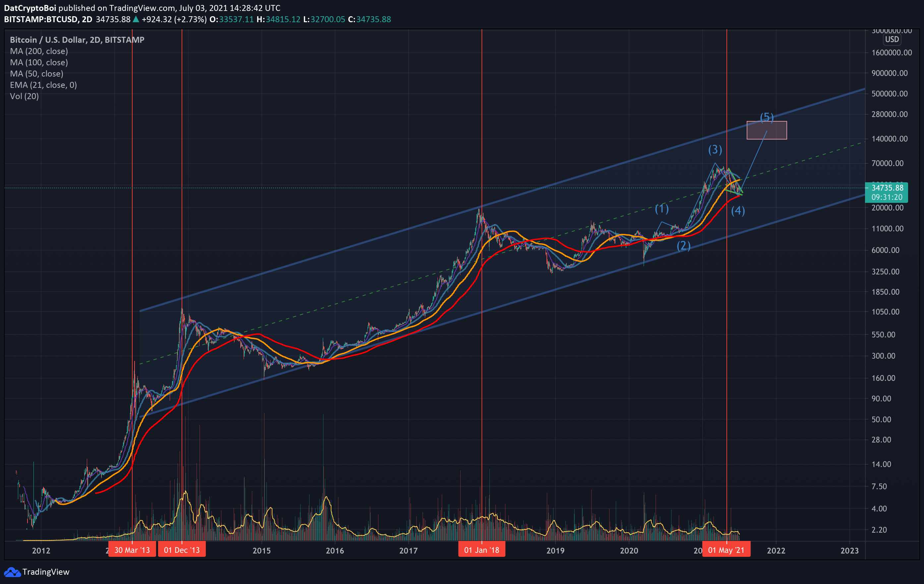The width and height of the screenshot is (924, 584).
Task: Click the +924.32 (+2.73%) change value
Action: pos(174,19)
